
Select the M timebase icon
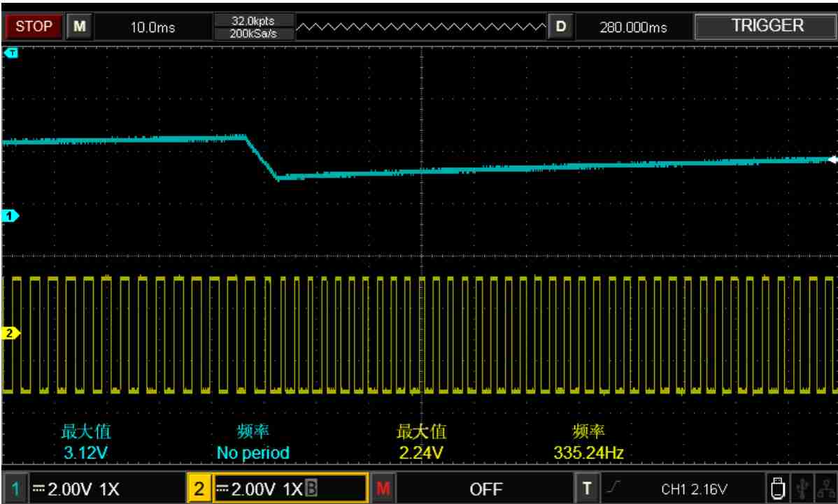(x=80, y=27)
